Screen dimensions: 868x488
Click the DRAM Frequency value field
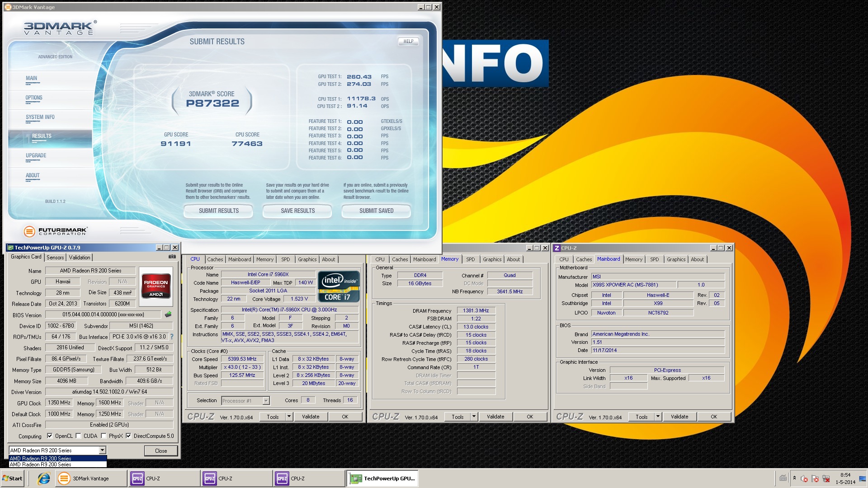point(476,310)
